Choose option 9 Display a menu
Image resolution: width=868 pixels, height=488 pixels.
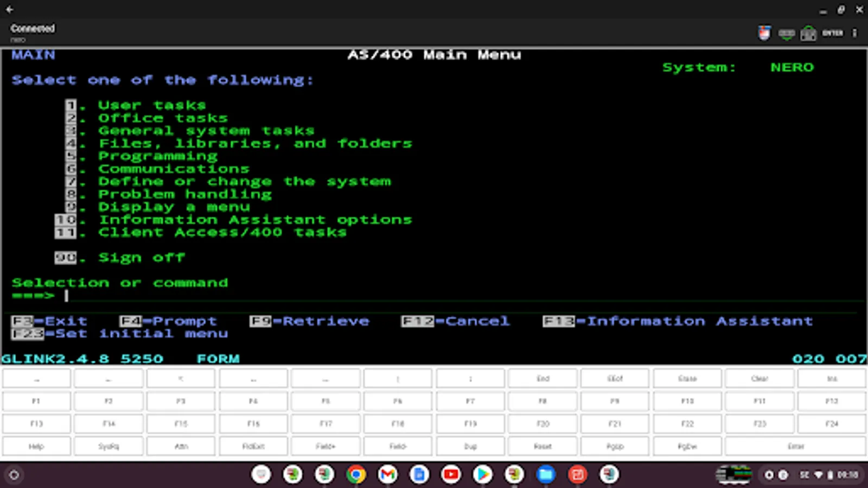point(157,207)
